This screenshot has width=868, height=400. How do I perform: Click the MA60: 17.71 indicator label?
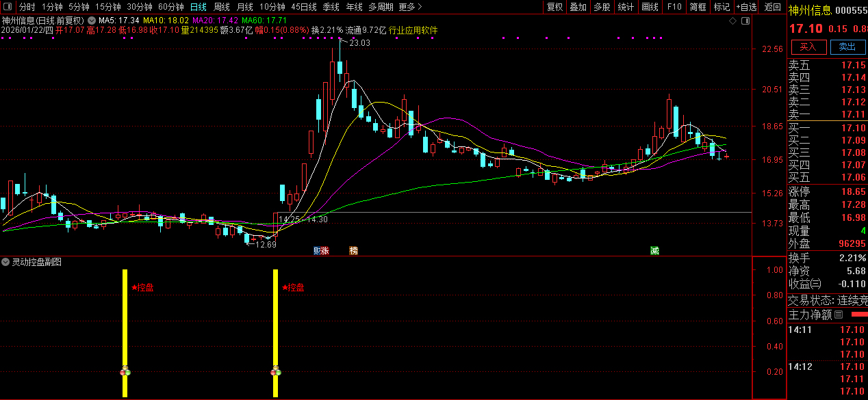[264, 21]
